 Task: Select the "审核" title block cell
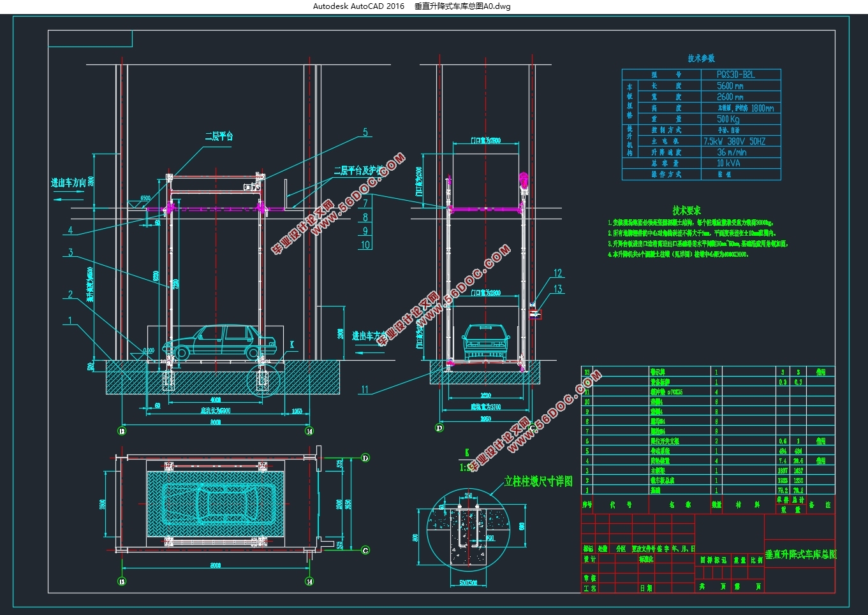589,578
